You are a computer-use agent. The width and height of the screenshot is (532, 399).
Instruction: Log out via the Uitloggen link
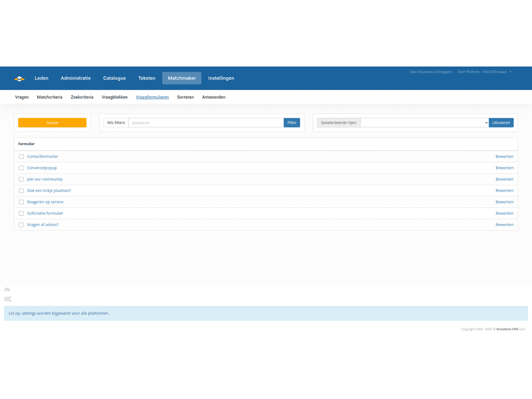tap(443, 72)
